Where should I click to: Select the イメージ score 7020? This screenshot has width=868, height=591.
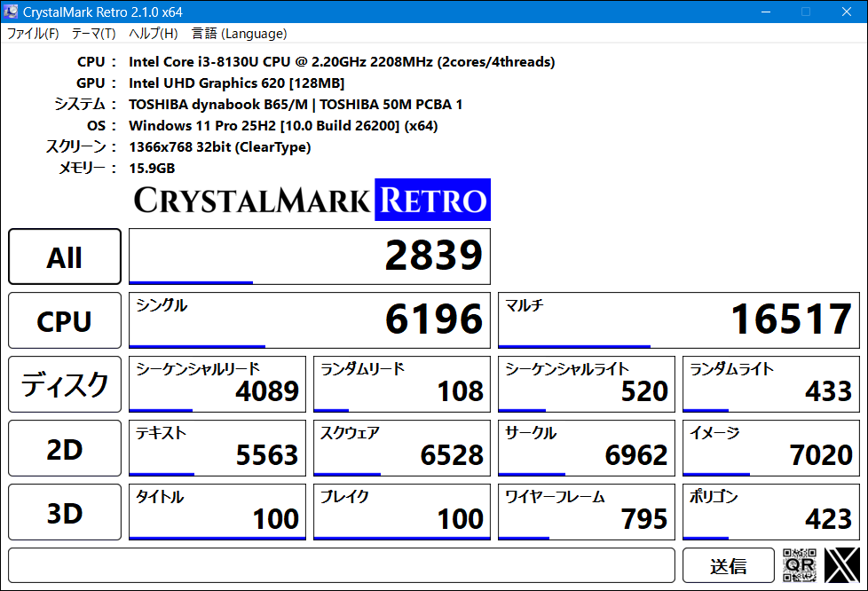pyautogui.click(x=771, y=448)
